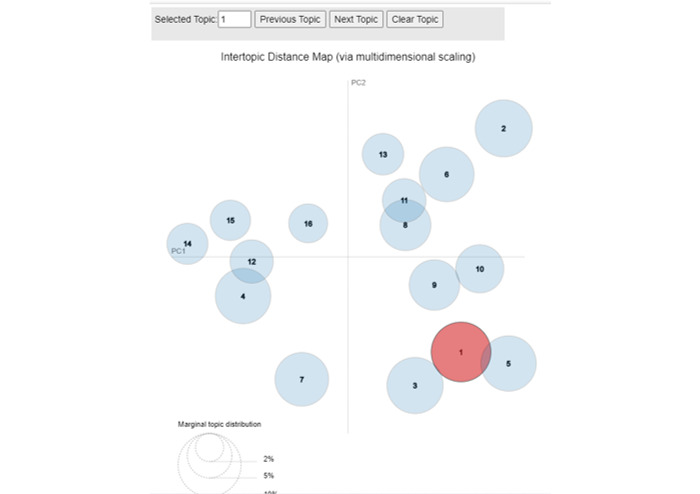Select topic 10 bubble

480,269
